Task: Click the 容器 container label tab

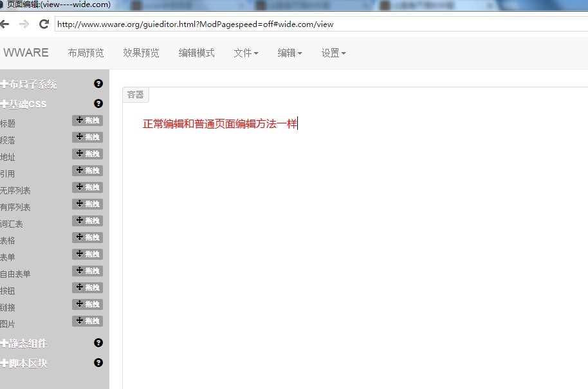Action: click(x=135, y=95)
